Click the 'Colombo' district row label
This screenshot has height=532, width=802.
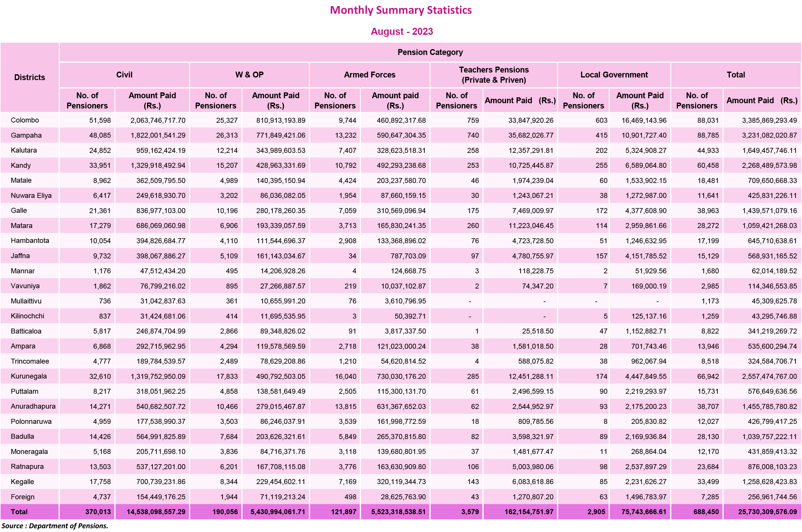(x=25, y=120)
